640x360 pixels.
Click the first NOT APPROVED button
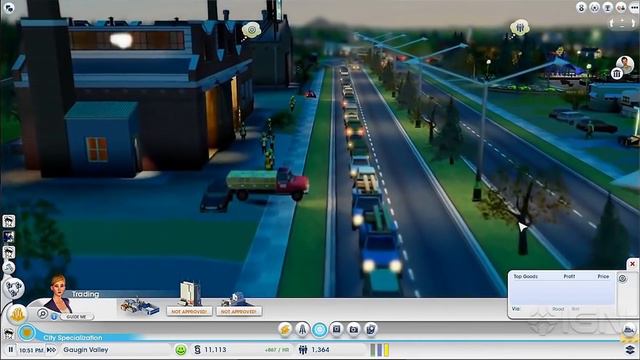click(189, 311)
